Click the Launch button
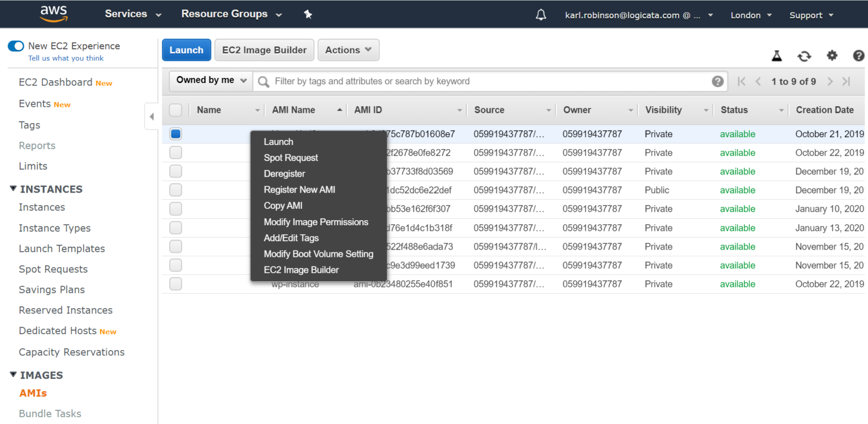Image resolution: width=868 pixels, height=424 pixels. 186,50
